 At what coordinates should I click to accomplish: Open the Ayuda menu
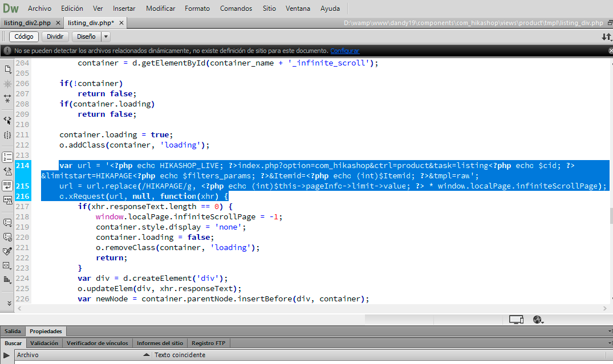point(330,8)
